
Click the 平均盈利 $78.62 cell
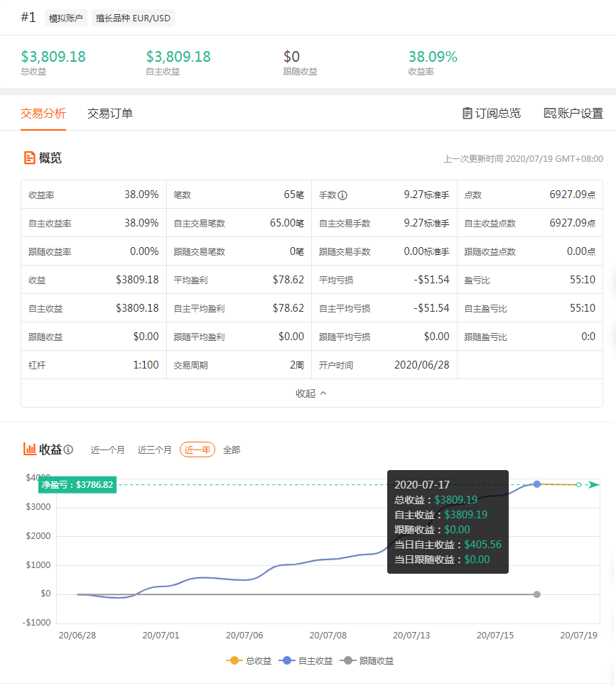coord(239,280)
